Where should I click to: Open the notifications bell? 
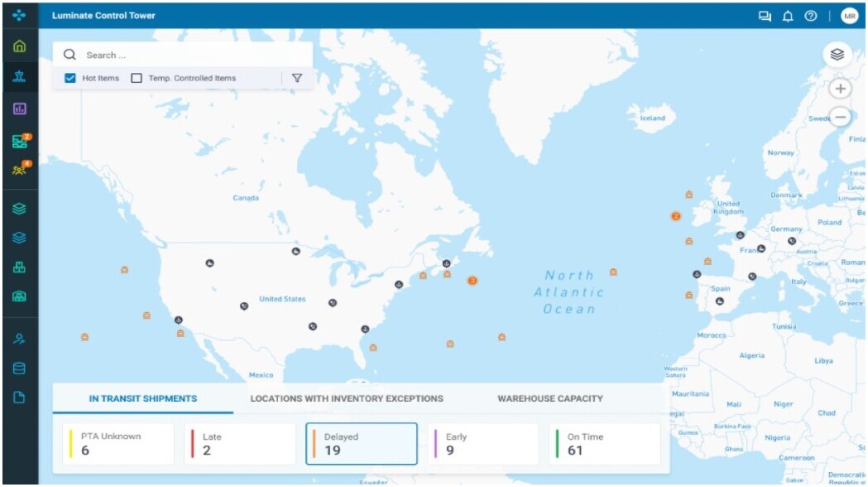pyautogui.click(x=788, y=16)
